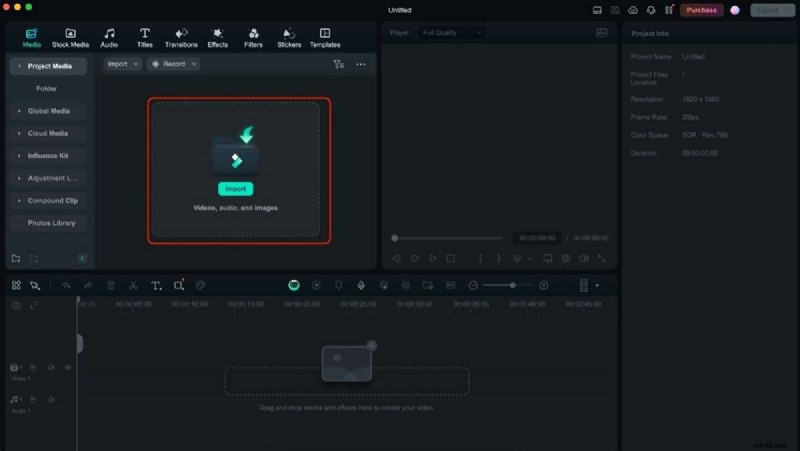Expand the Adjustment L... section
This screenshot has height=451, width=800.
[x=19, y=178]
